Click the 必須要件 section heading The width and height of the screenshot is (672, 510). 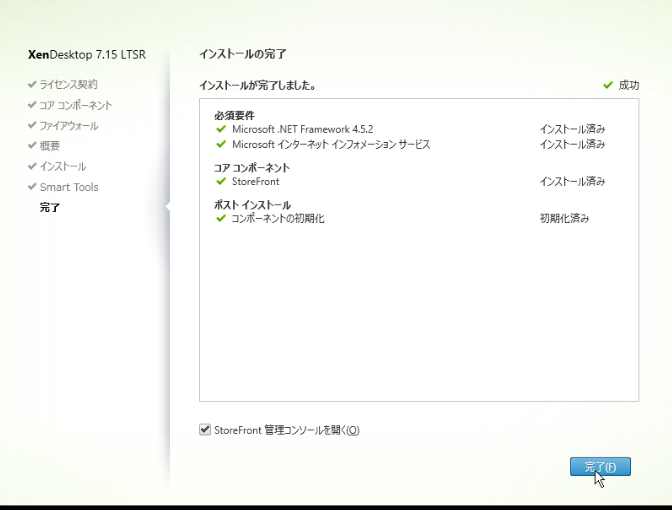point(234,115)
